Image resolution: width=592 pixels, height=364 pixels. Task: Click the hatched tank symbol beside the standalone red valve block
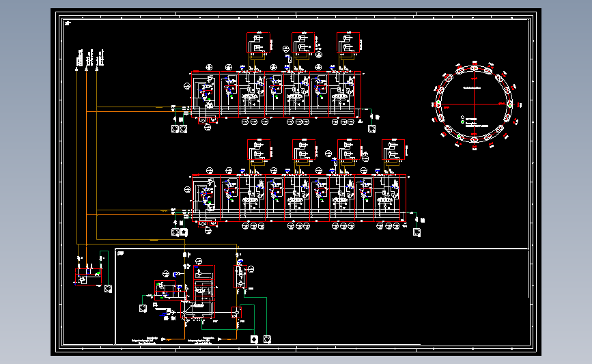[x=108, y=289]
